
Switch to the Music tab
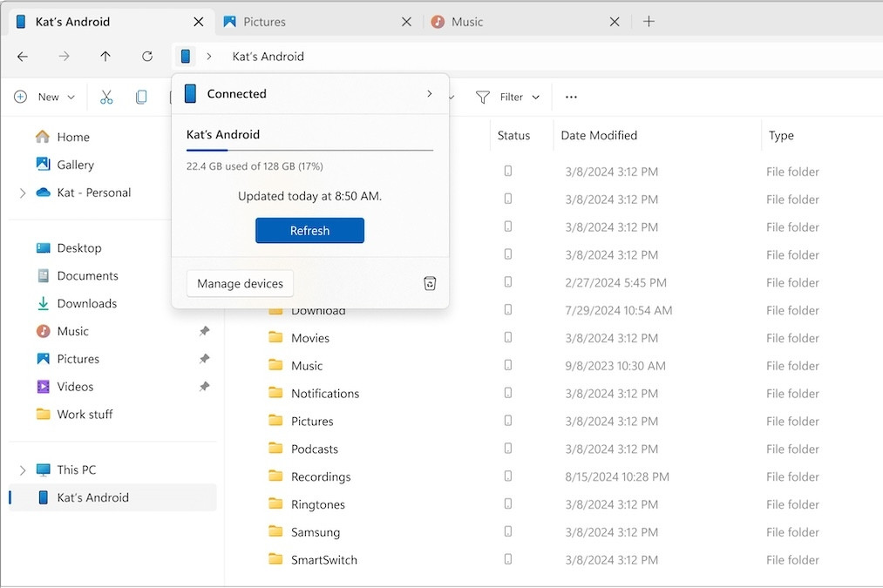click(467, 22)
